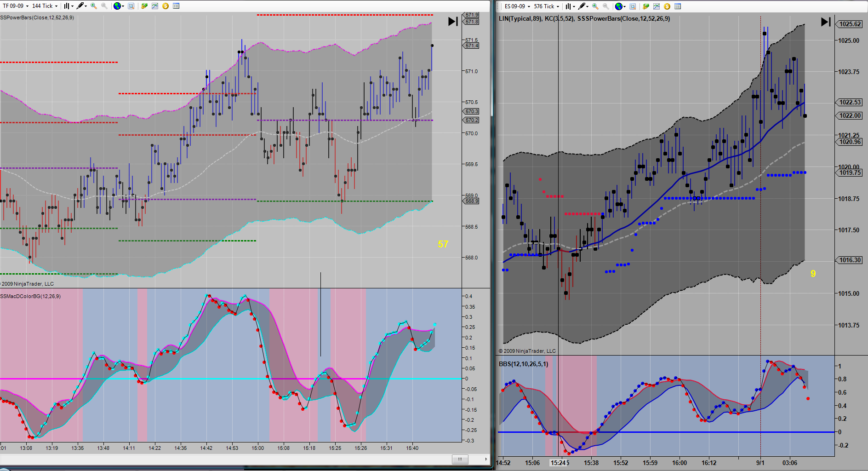Click the 1016.30 price marker
Screen dimensions: 868x471
(850, 260)
